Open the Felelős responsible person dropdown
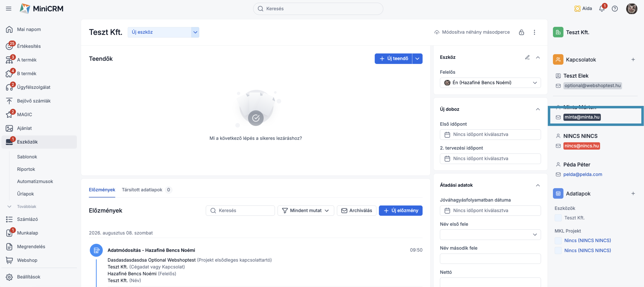Screen dimensions: 644x287 490,83
